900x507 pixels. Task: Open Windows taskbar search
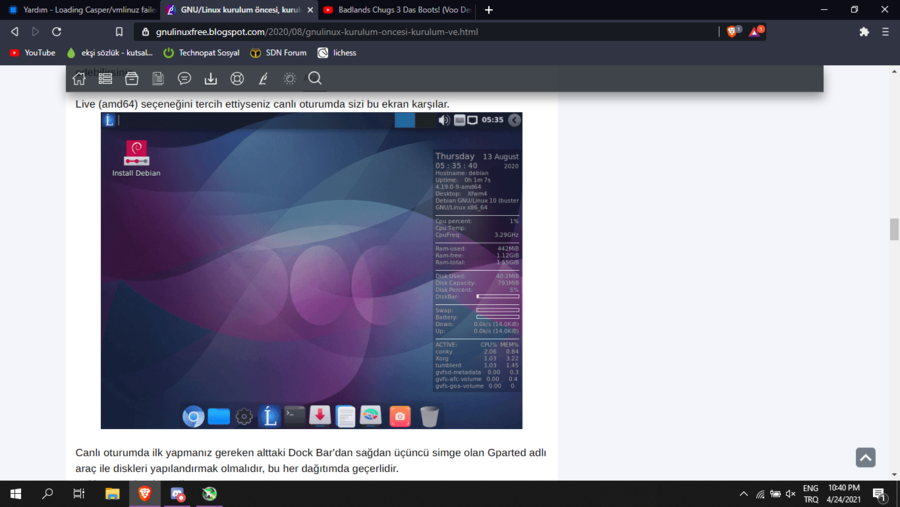48,494
